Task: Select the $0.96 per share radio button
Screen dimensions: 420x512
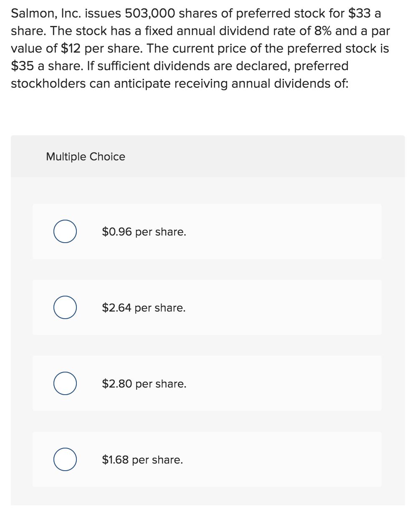Action: pos(65,232)
